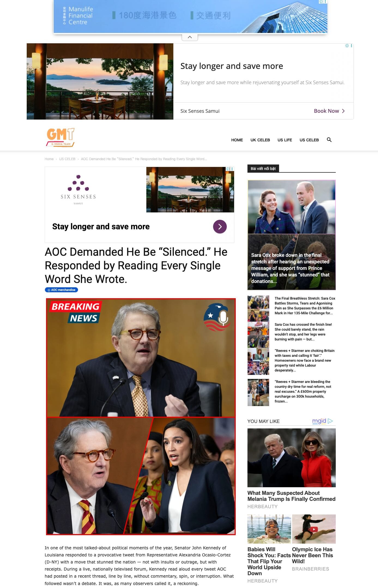This screenshot has width=378, height=588.
Task: Click the Home breadcrumb link
Action: tap(49, 159)
